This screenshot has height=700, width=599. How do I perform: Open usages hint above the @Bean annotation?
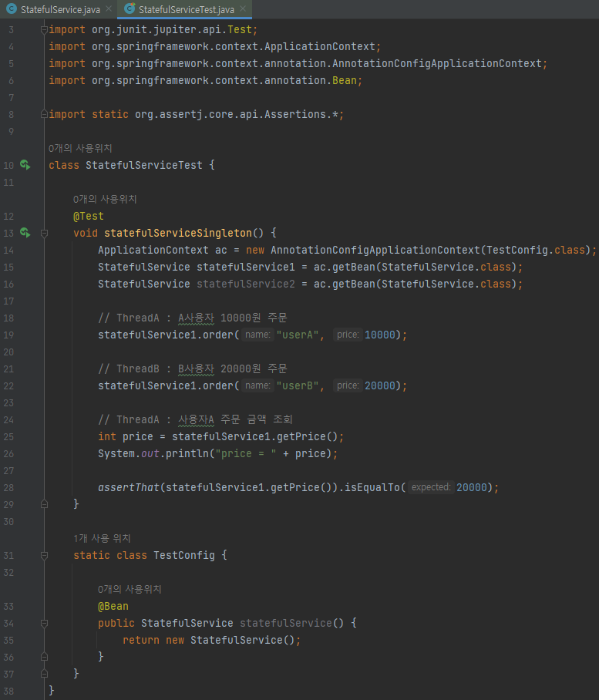point(130,589)
